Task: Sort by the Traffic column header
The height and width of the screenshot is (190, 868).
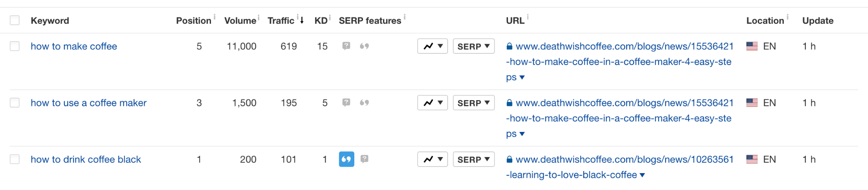Action: (x=281, y=20)
